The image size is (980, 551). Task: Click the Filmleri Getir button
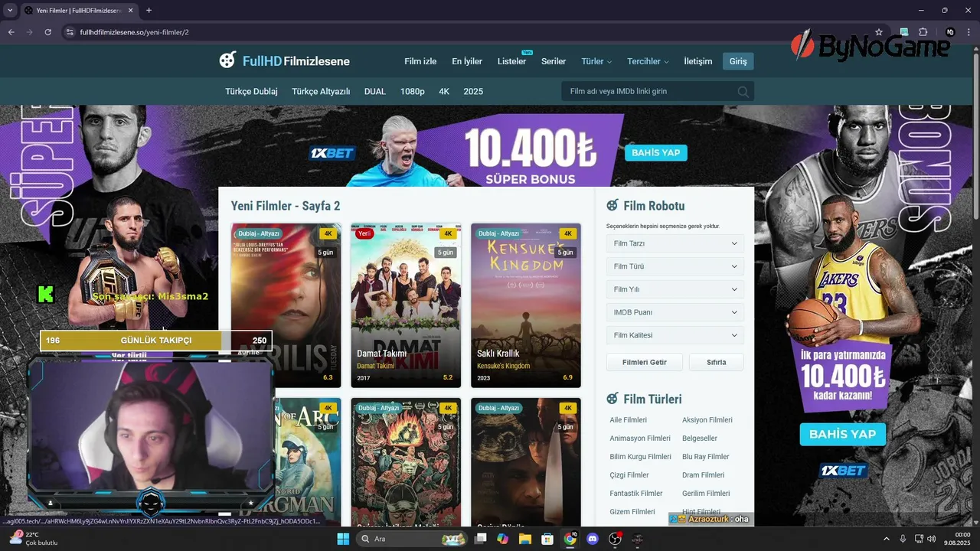(644, 362)
